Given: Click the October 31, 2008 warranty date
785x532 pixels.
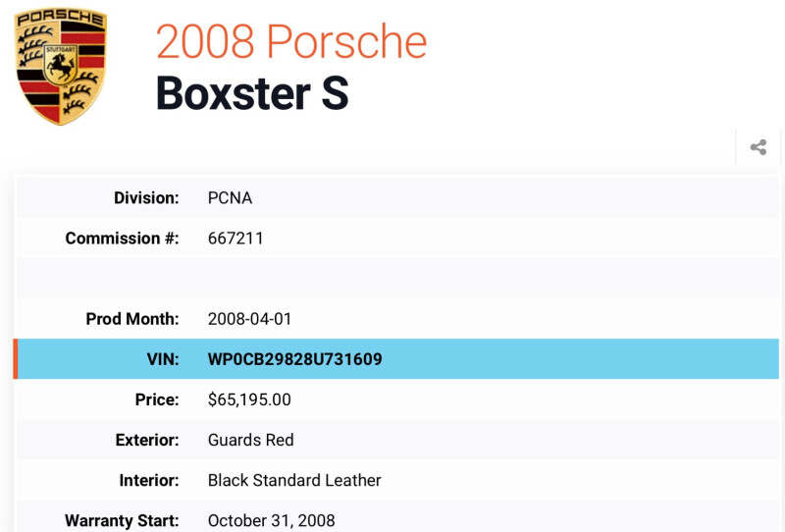Looking at the screenshot, I should pos(271,520).
